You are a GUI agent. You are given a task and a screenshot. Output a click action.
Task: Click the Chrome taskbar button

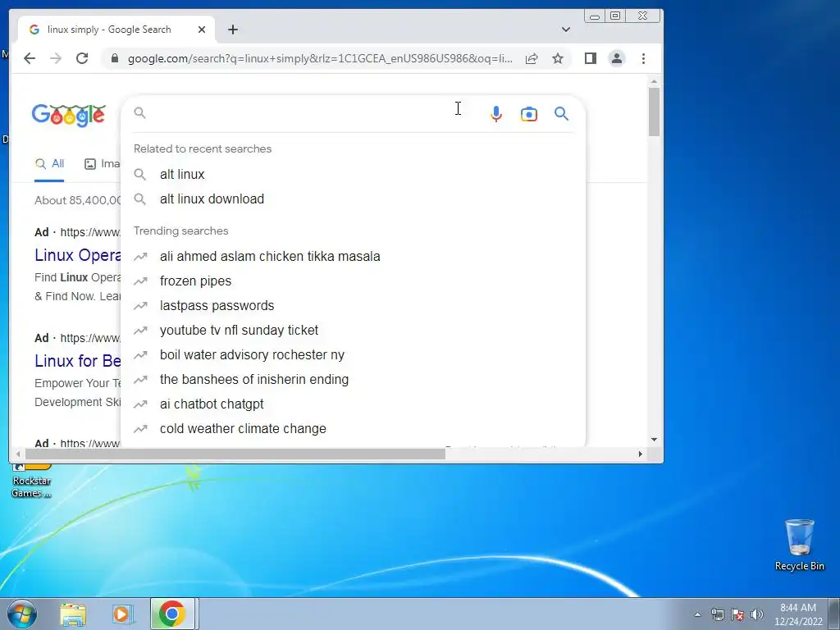(172, 614)
